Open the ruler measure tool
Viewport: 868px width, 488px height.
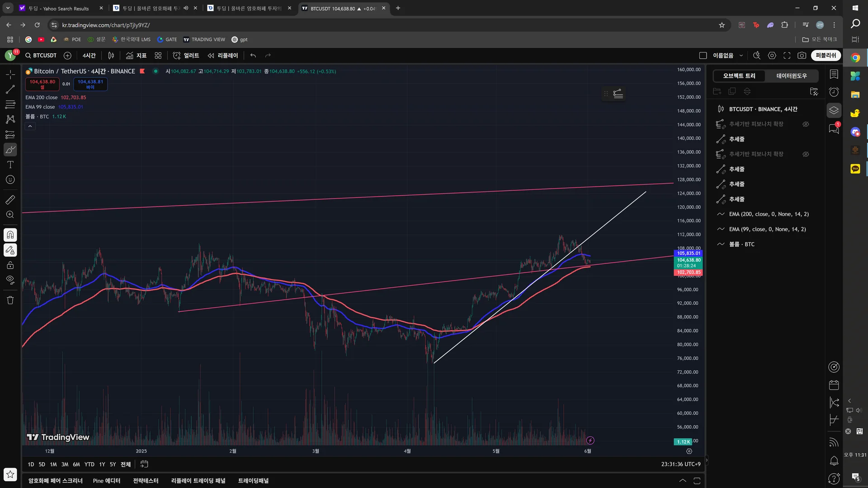[10, 199]
